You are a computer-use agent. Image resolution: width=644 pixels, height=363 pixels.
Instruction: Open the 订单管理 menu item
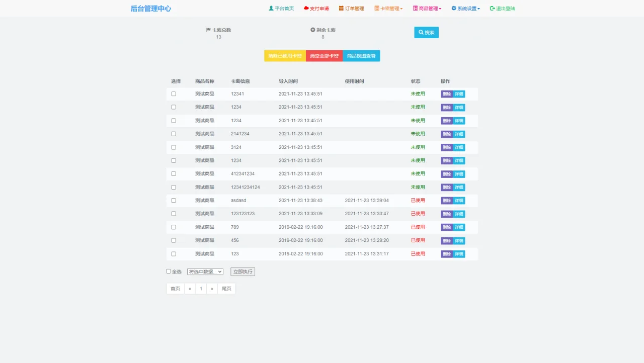click(352, 8)
